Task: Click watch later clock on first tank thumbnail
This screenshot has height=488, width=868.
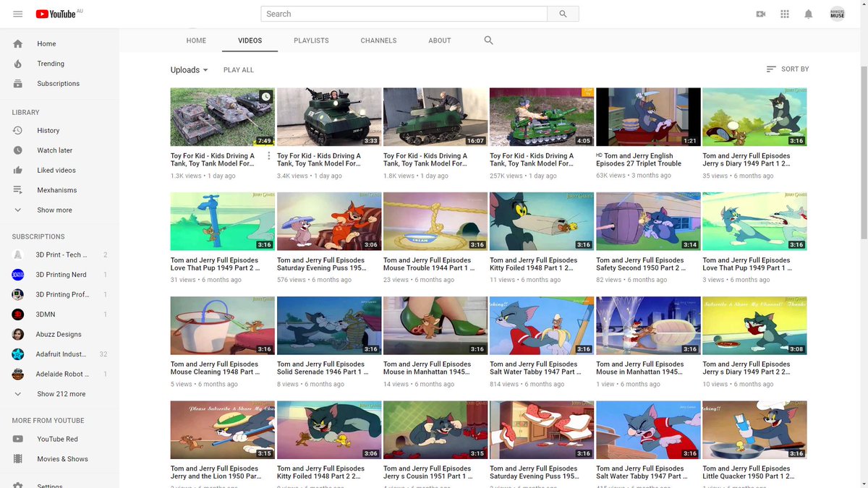Action: click(x=265, y=97)
